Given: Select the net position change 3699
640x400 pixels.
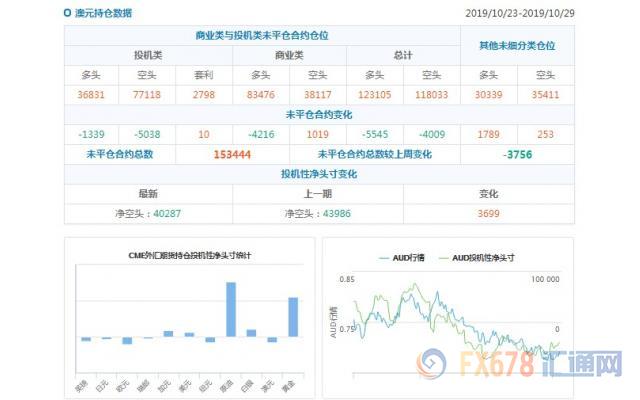Looking at the screenshot, I should 489,213.
